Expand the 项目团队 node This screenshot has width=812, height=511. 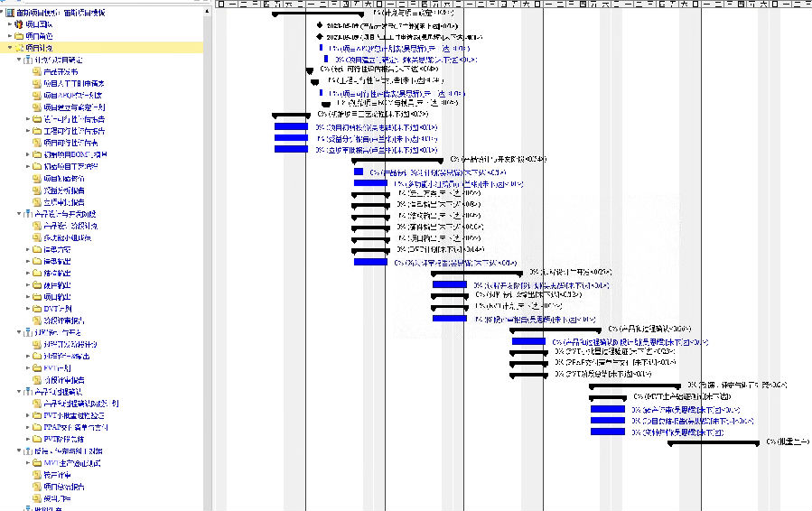click(10, 23)
